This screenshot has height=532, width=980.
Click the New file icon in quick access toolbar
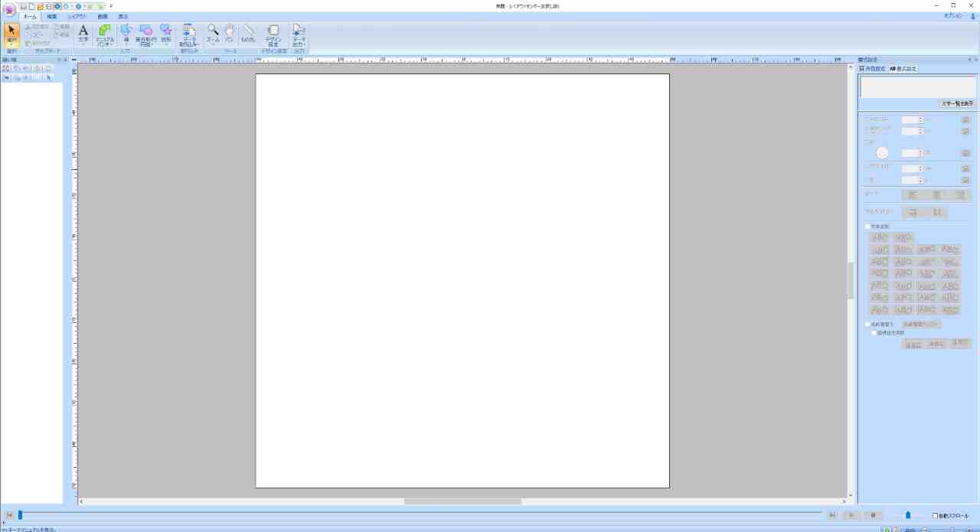pyautogui.click(x=32, y=6)
